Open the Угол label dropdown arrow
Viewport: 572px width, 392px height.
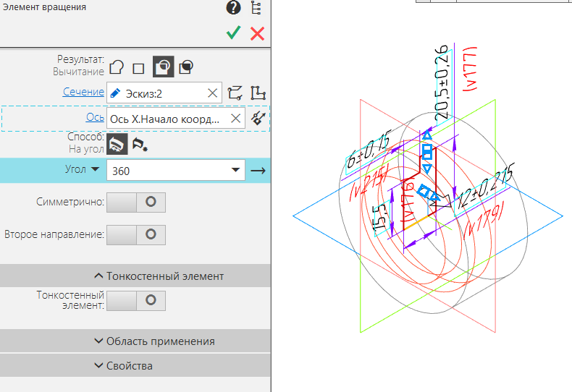[x=95, y=169]
